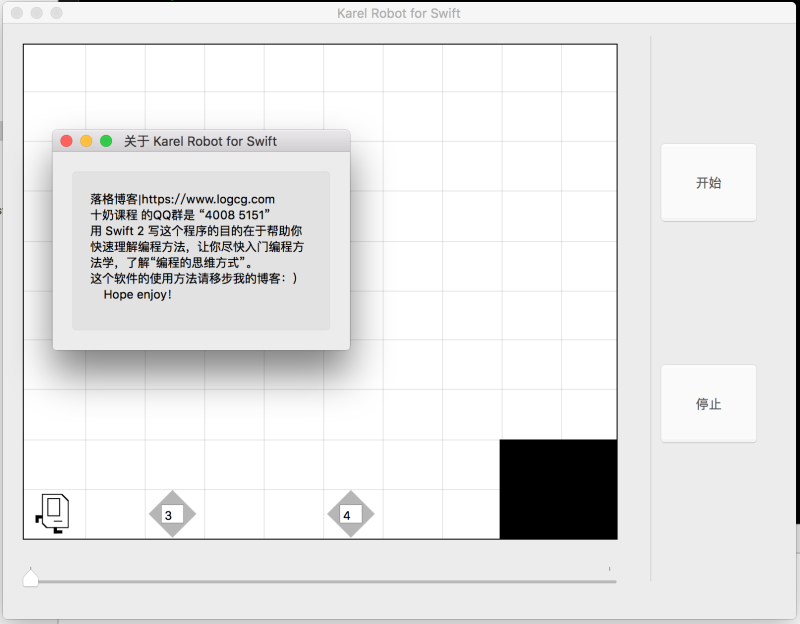The image size is (800, 624).
Task: Click the line '这个软件的使用方法请移步我的博客'
Action: [193, 279]
